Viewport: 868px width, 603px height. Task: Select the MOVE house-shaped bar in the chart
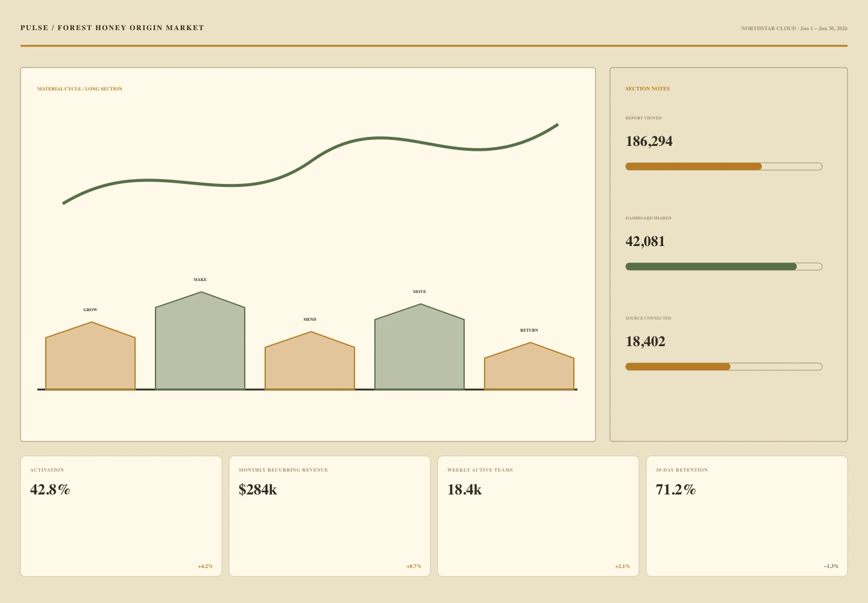(x=420, y=347)
